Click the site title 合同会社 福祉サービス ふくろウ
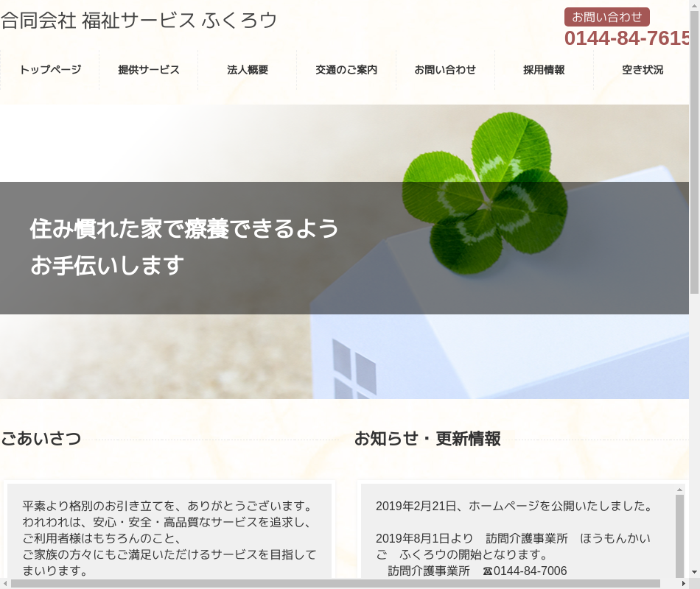700x589 pixels. click(139, 21)
